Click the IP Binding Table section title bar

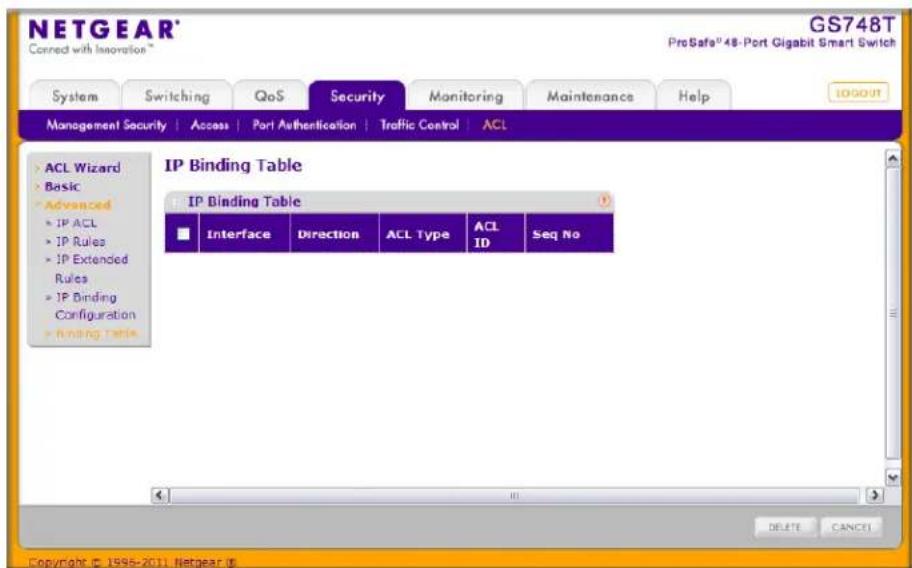pyautogui.click(x=389, y=202)
